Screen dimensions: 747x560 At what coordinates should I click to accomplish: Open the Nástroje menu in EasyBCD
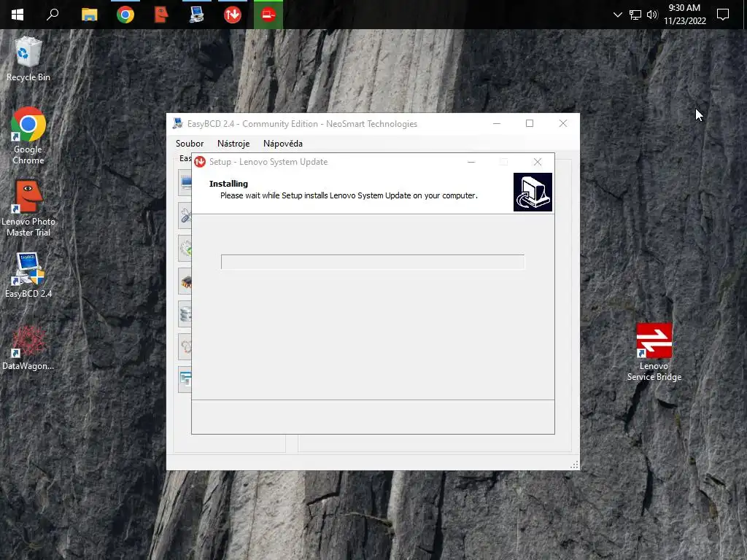click(x=233, y=144)
